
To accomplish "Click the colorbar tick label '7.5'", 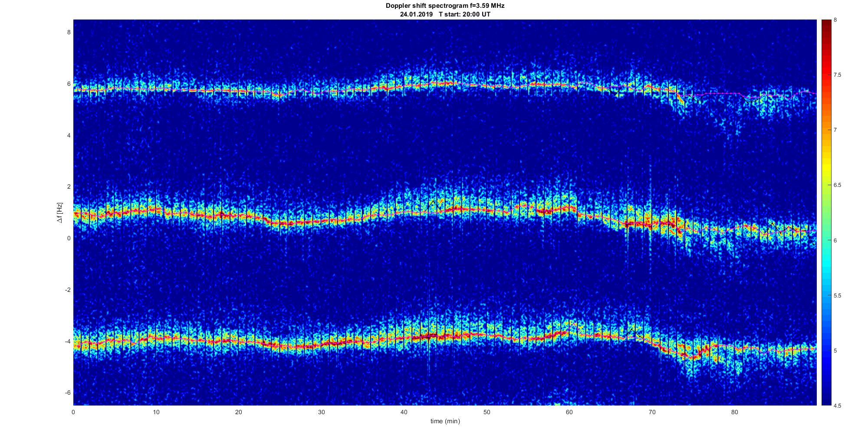I will click(837, 75).
